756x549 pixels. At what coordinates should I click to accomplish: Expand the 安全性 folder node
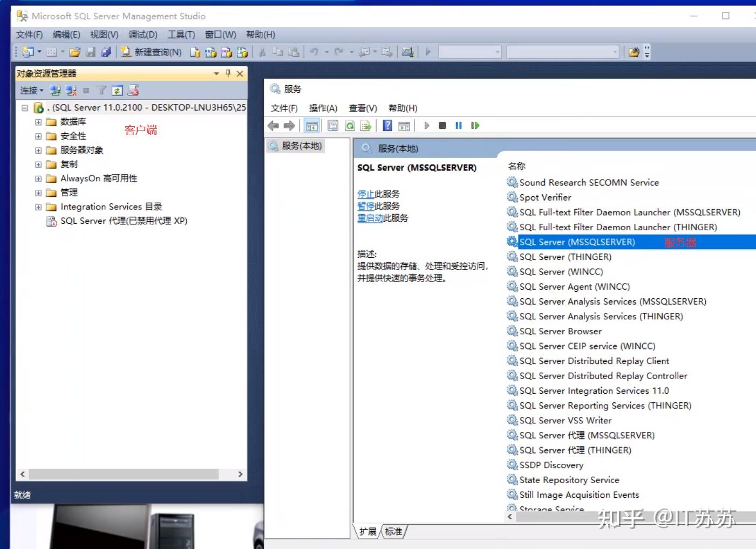[x=38, y=136]
